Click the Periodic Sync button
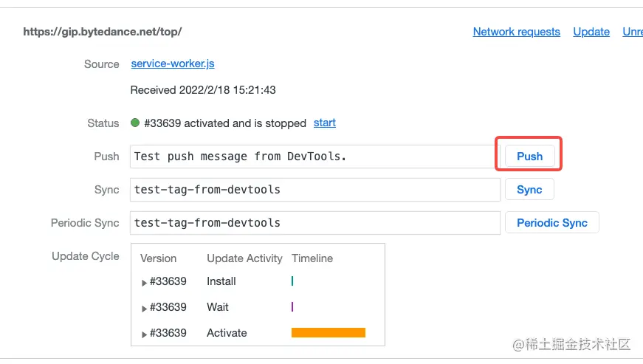The height and width of the screenshot is (364, 643). click(x=551, y=222)
